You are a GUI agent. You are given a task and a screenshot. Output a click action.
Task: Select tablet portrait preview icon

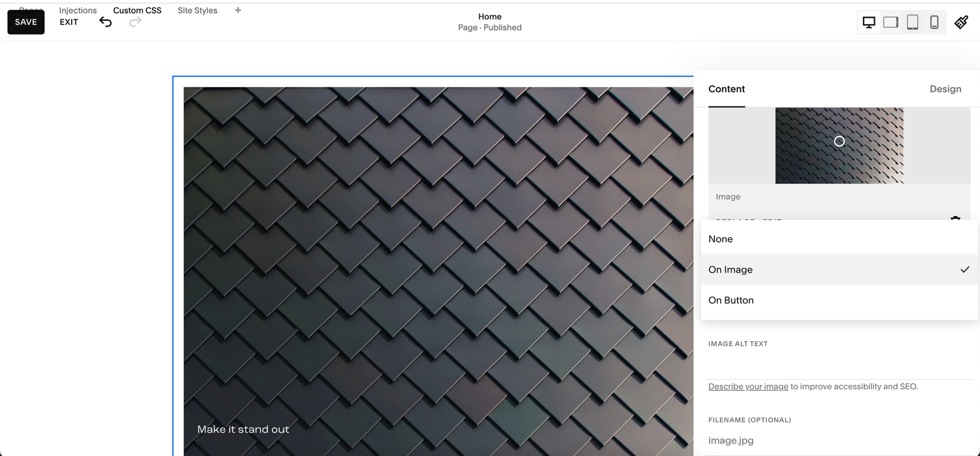tap(912, 22)
